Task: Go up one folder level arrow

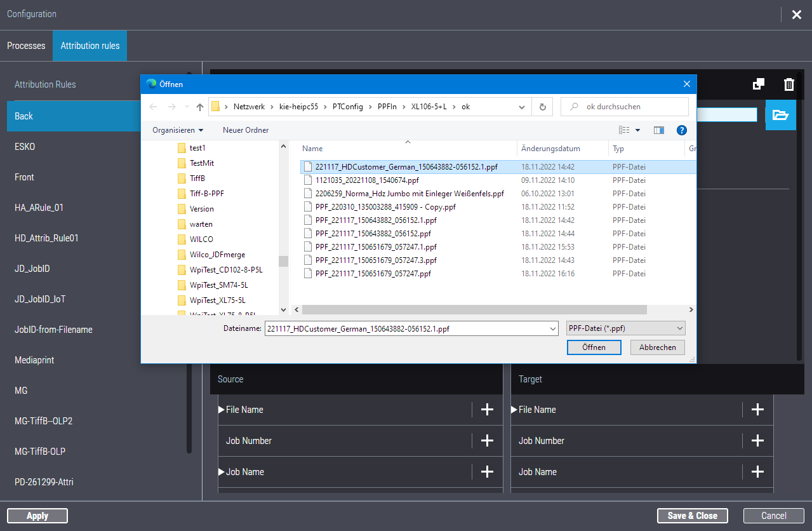Action: (200, 107)
